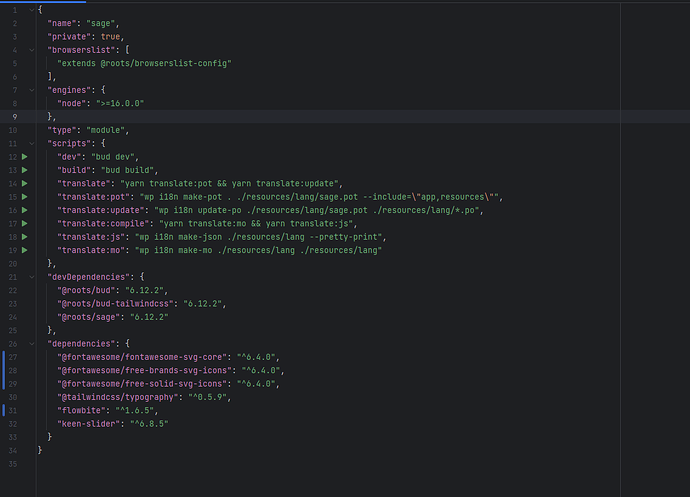
Task: Run the "translate:update" script gutter icon
Action: pyautogui.click(x=25, y=210)
